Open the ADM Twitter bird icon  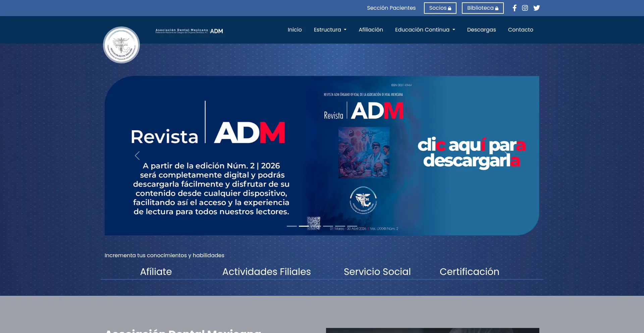coord(537,8)
